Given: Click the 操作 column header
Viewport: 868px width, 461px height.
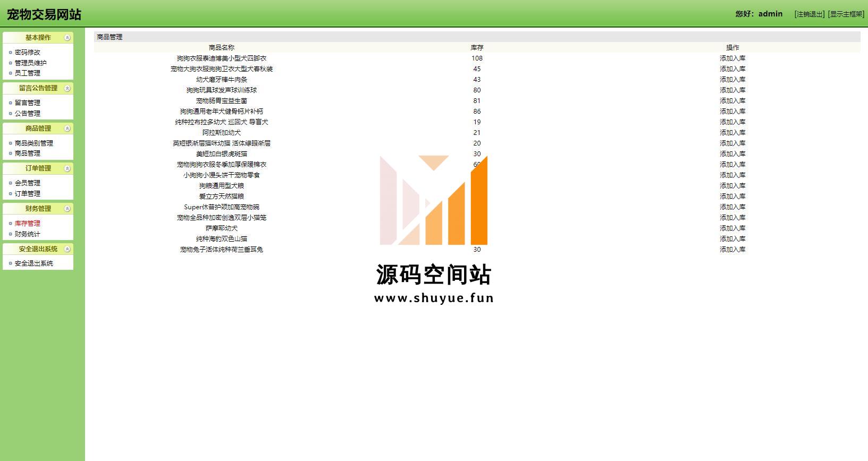Looking at the screenshot, I should pos(732,48).
